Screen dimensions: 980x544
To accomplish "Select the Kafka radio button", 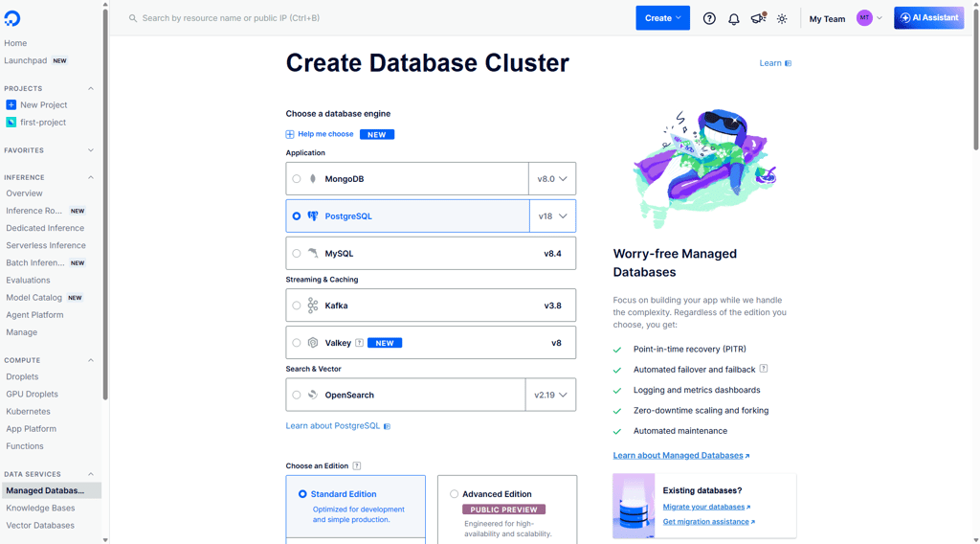I will click(x=297, y=306).
